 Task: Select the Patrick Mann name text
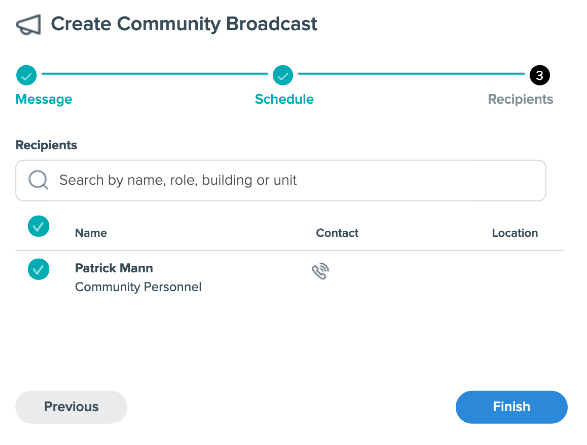click(114, 268)
